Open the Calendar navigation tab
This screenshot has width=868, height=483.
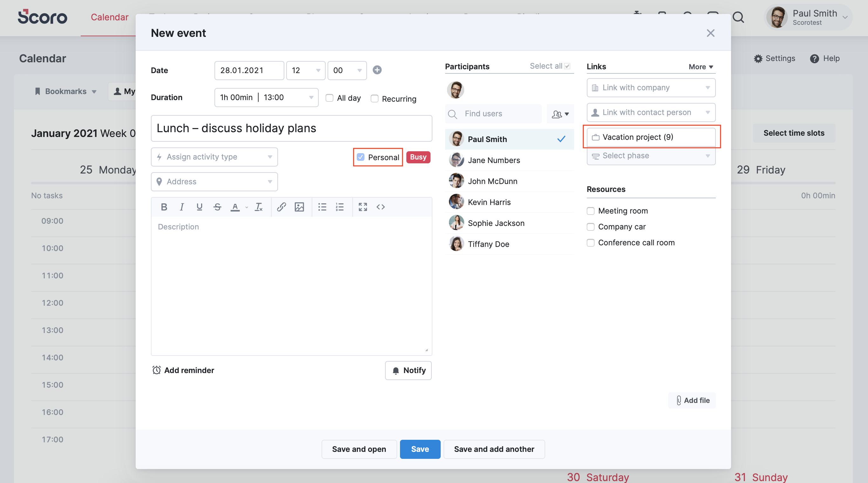pos(109,17)
